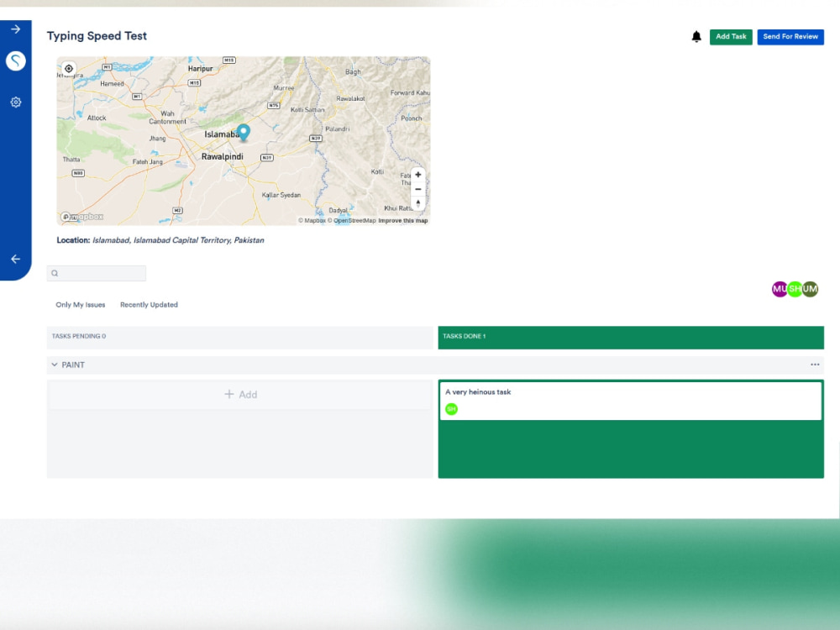840x630 pixels.
Task: Click the Rawalpindi label on map
Action: (223, 156)
